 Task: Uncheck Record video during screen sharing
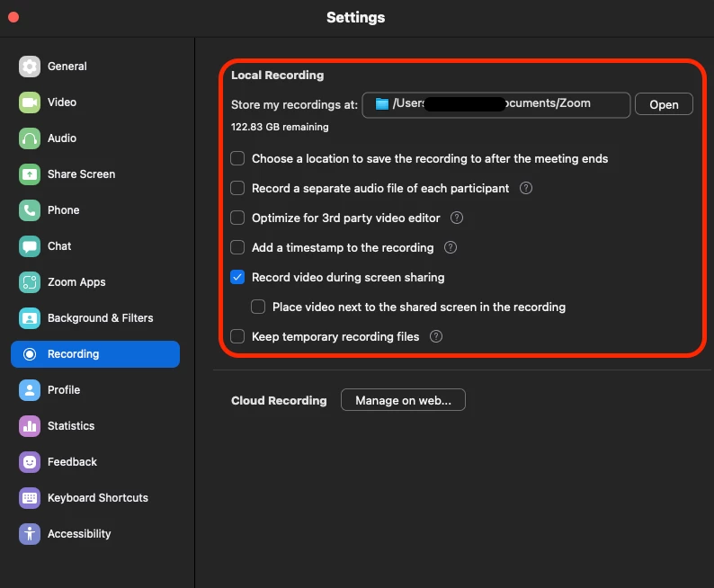pos(237,277)
